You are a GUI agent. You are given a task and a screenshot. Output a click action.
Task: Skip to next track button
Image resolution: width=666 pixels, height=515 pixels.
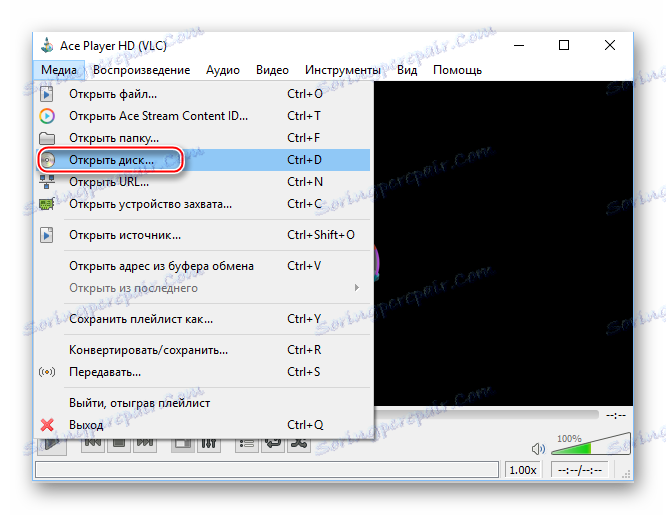click(x=145, y=444)
